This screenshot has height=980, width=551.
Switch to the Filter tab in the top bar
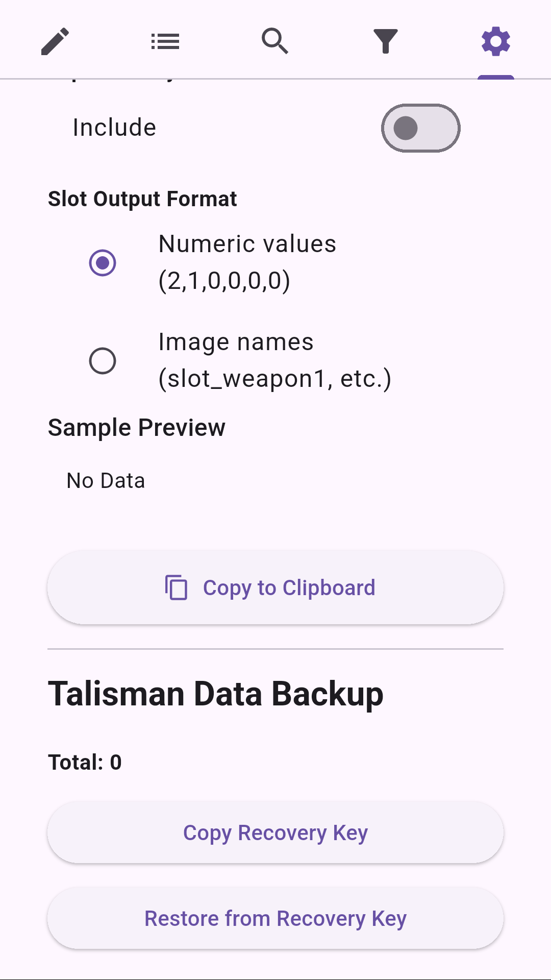tap(386, 41)
